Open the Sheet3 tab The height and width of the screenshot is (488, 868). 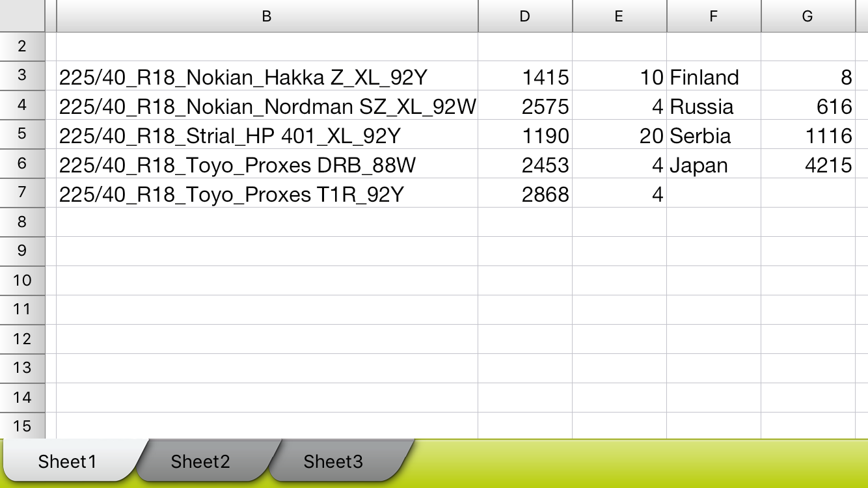(x=333, y=461)
